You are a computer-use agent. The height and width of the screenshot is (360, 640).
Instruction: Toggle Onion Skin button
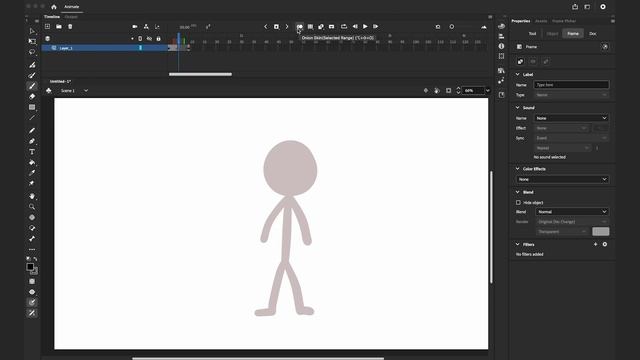pos(300,27)
